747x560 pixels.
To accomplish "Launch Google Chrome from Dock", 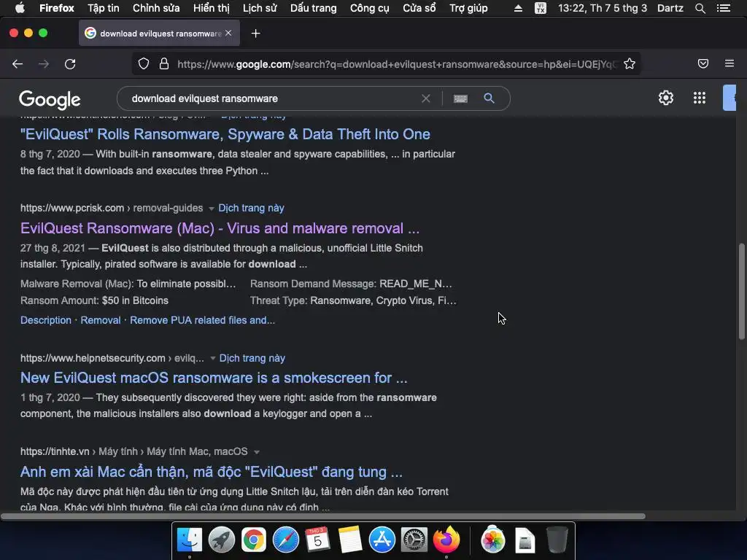I will 253,540.
